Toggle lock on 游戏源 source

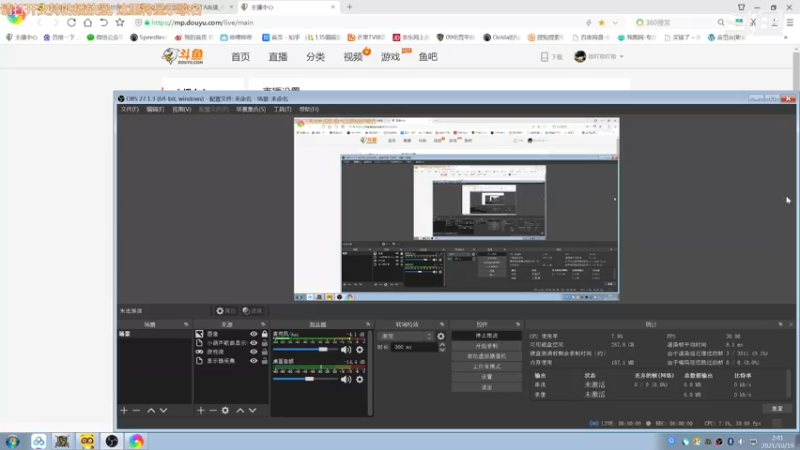pos(264,352)
